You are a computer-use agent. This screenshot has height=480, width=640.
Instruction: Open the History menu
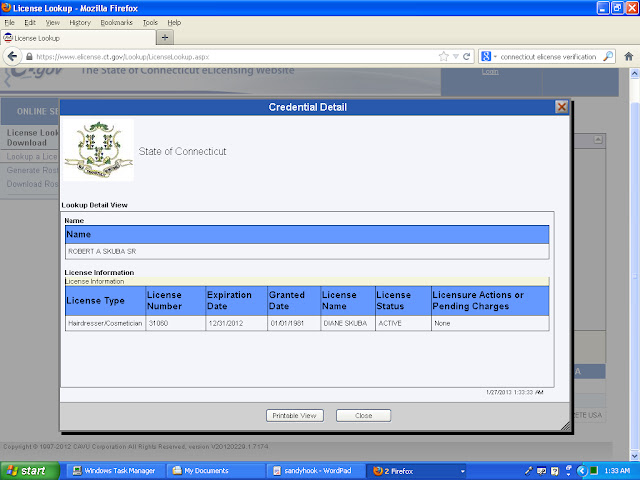tap(80, 22)
